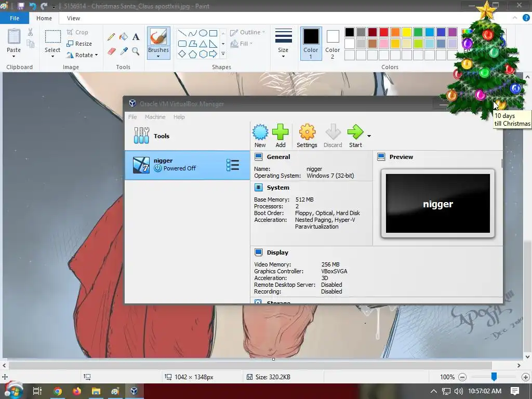Image resolution: width=532 pixels, height=399 pixels.
Task: Click the Redo arrow in Paint title bar
Action: (x=44, y=6)
